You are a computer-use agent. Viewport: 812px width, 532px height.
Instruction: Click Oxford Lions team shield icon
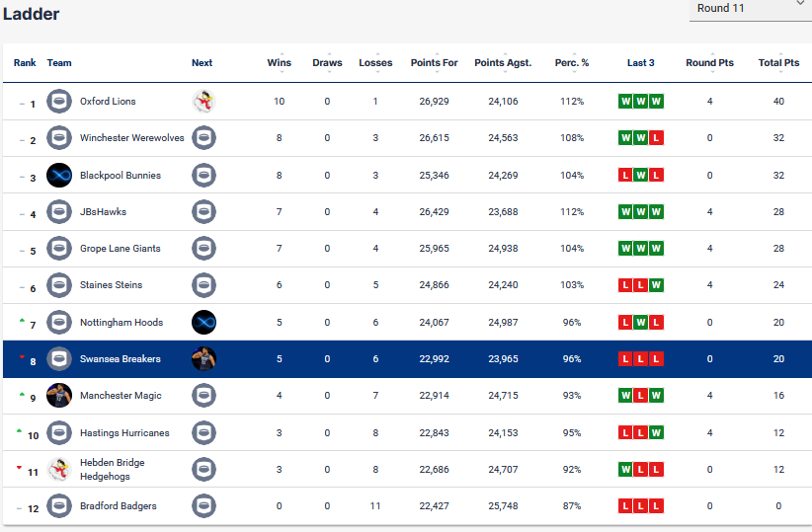59,102
